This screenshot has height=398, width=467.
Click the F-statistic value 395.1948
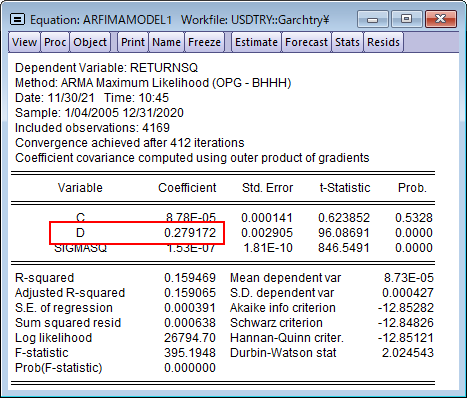coord(190,353)
